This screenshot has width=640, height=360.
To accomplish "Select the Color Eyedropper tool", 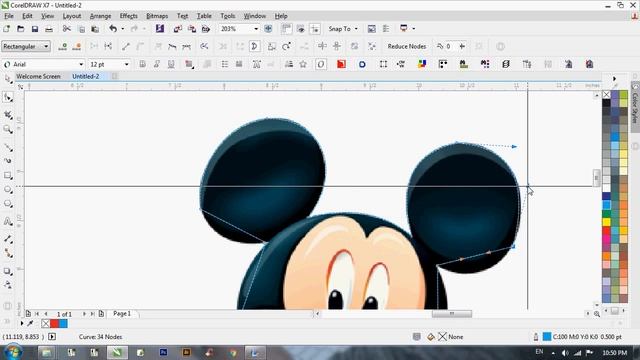I will (x=8, y=285).
